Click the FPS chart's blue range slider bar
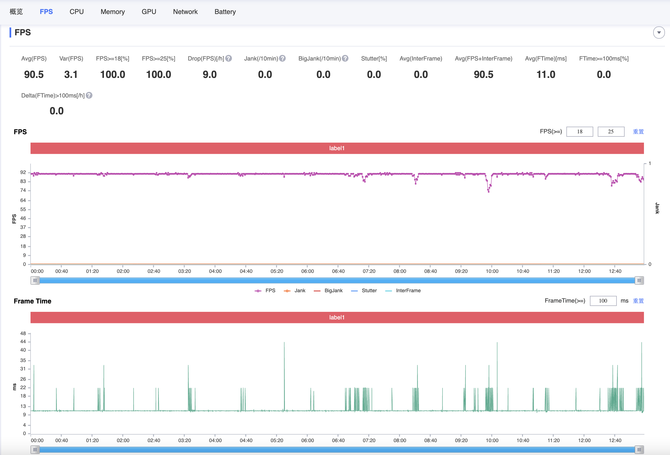Viewport: 670px width, 455px height. (x=337, y=281)
